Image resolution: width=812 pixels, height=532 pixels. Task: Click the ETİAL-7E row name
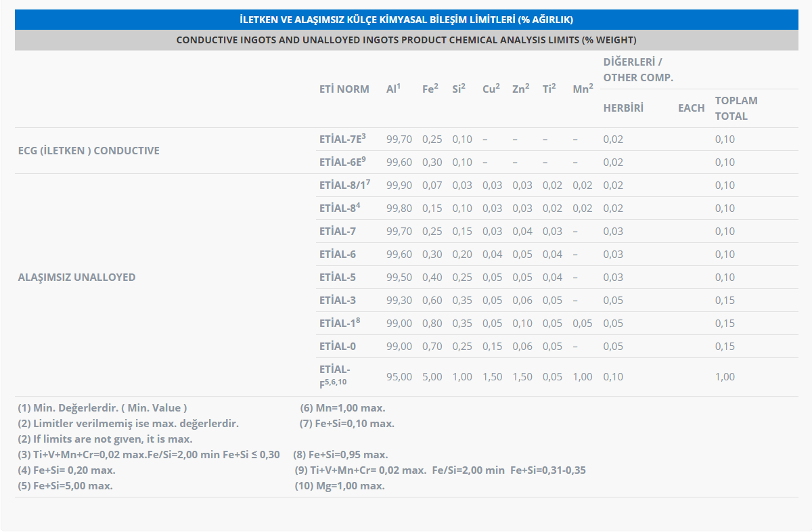[x=342, y=139]
